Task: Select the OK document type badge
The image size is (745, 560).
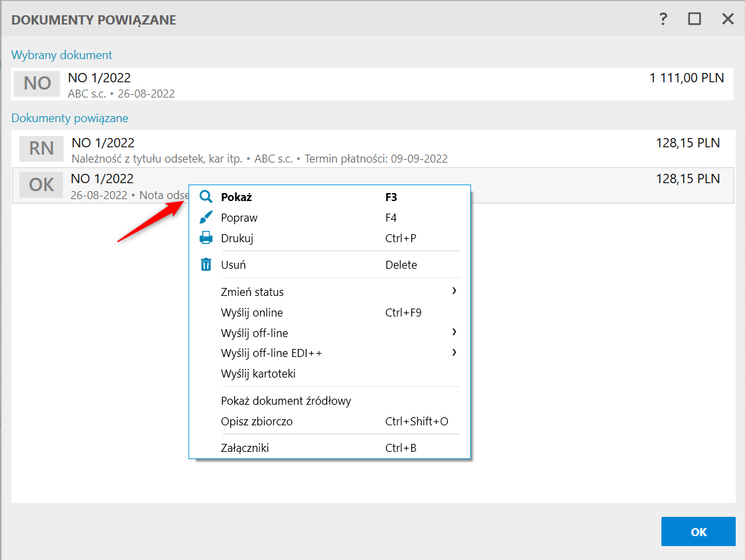Action: tap(41, 184)
